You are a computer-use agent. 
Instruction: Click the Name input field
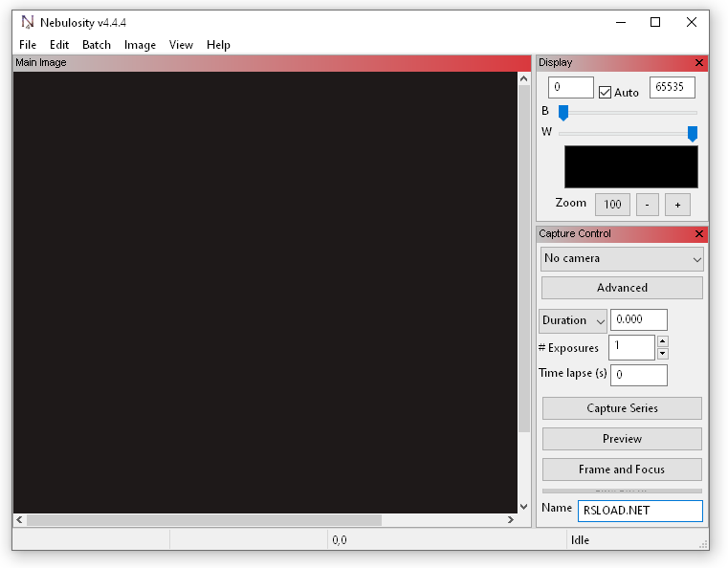pyautogui.click(x=640, y=511)
